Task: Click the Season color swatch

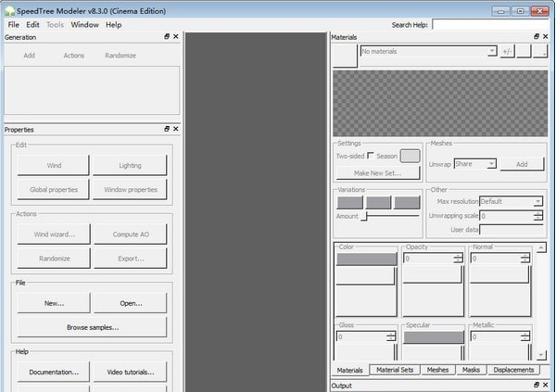Action: (x=410, y=156)
